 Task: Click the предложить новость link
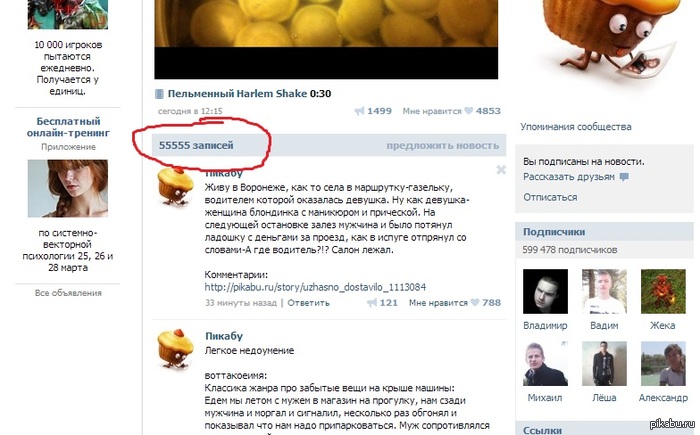click(442, 146)
